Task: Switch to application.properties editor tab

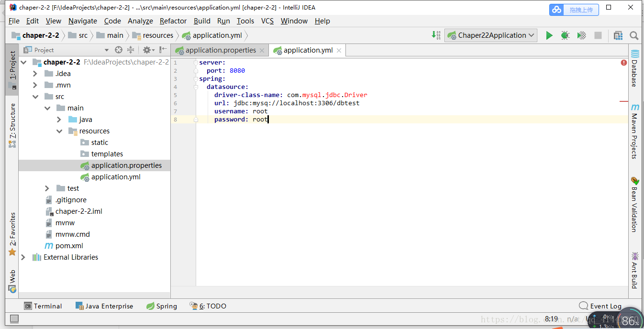Action: 221,50
